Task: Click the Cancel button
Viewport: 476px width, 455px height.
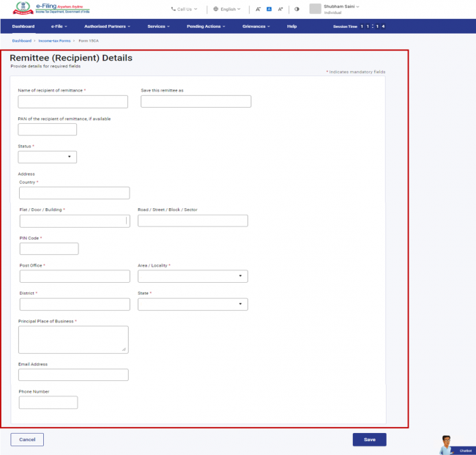Action: coord(27,440)
